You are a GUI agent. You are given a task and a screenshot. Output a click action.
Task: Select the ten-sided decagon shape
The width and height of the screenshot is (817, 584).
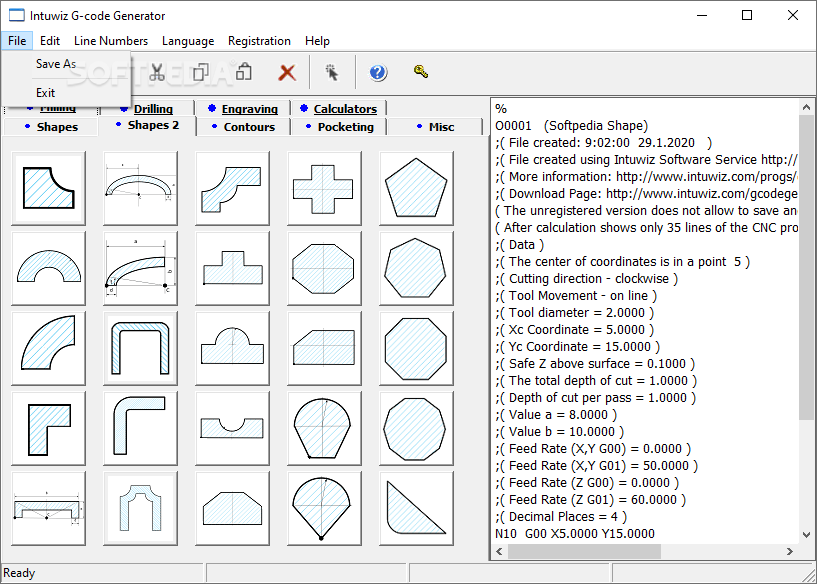point(416,428)
